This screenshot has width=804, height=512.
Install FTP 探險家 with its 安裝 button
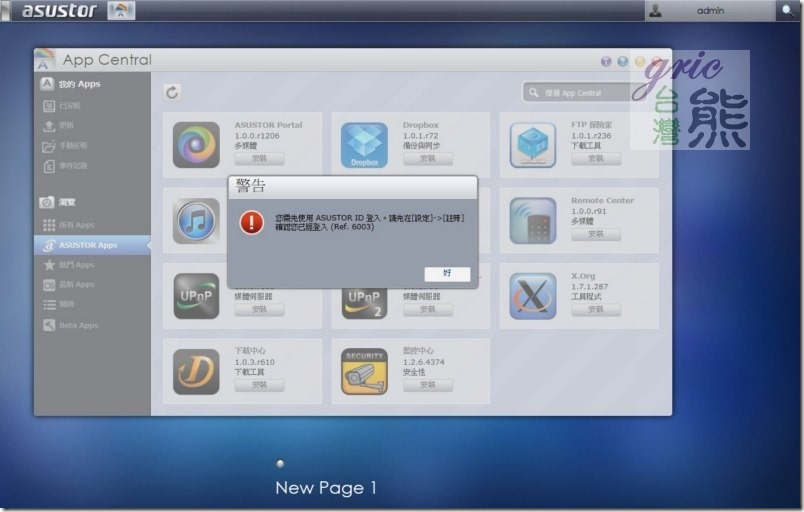coord(596,158)
